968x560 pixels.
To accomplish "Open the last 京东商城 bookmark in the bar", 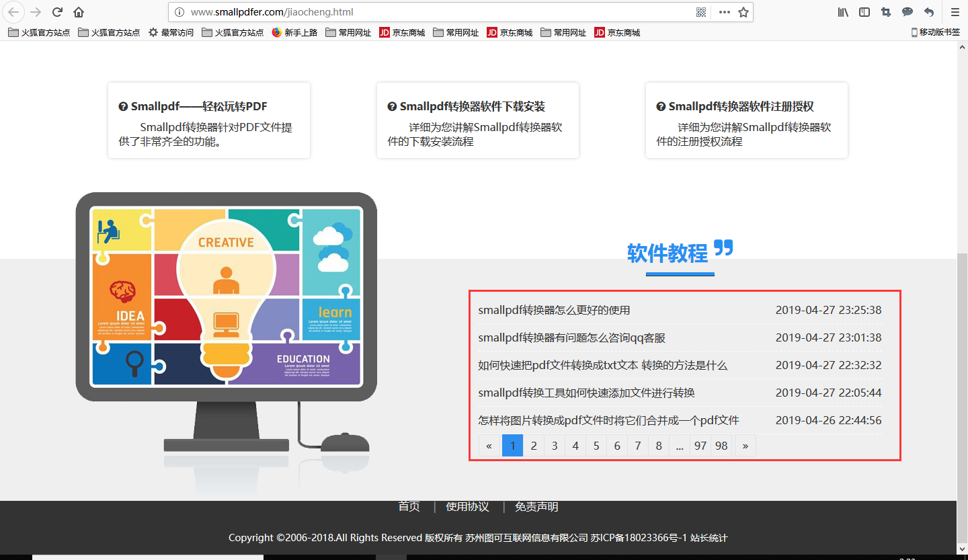I will pos(617,32).
